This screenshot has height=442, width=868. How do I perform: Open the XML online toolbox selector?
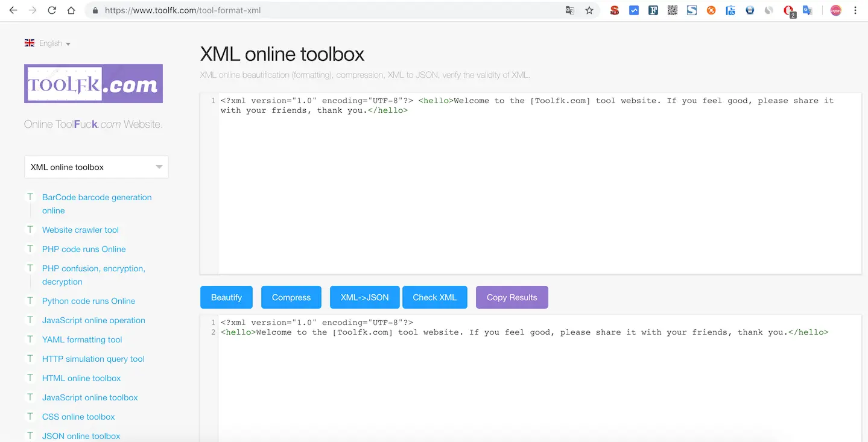pos(96,166)
